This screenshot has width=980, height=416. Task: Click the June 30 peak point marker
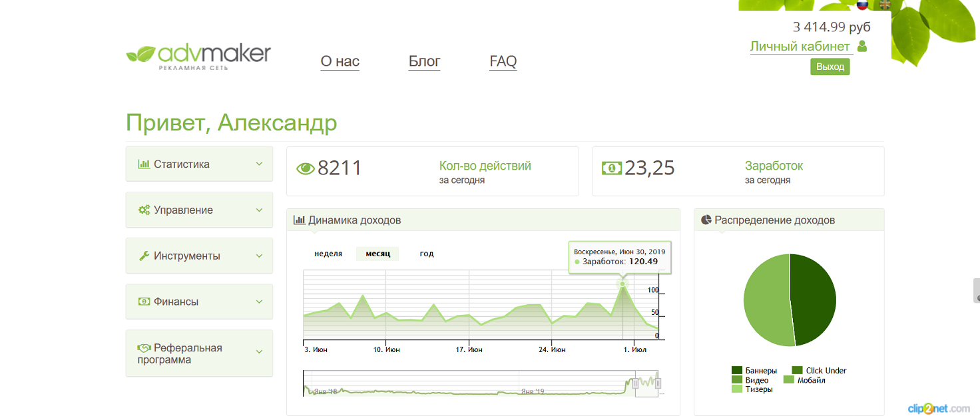[x=622, y=284]
